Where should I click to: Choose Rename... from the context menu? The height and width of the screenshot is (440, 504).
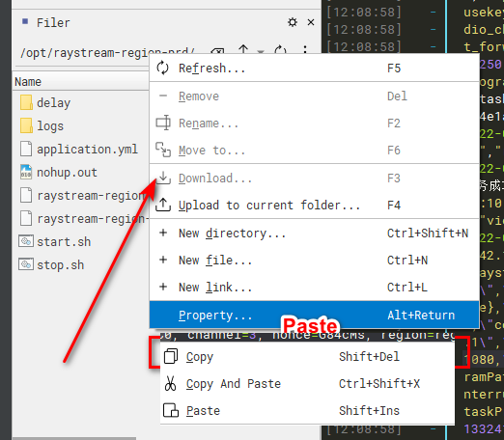[x=314, y=124]
